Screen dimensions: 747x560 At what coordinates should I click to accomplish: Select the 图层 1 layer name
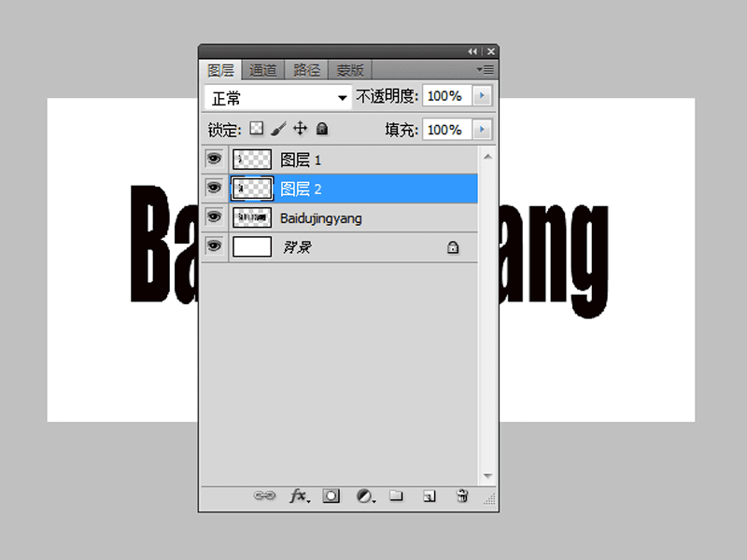coord(301,160)
